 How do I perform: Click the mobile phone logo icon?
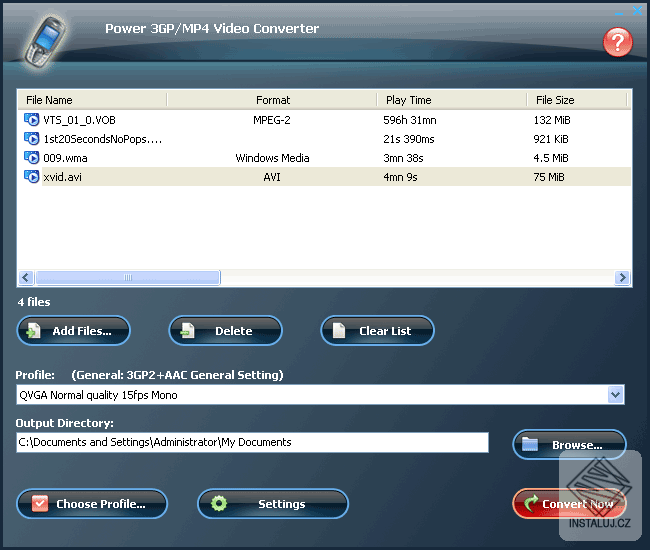tap(44, 44)
